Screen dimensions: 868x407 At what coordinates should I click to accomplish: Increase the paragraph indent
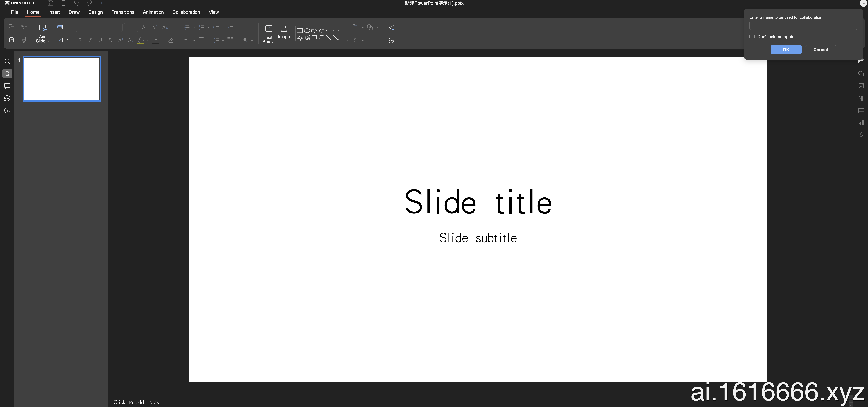[230, 27]
